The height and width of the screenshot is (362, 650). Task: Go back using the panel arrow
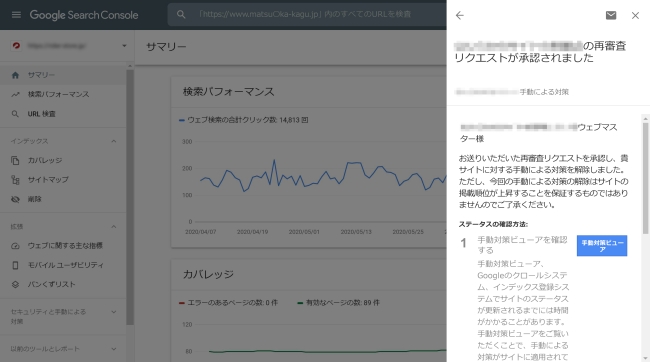pos(460,15)
